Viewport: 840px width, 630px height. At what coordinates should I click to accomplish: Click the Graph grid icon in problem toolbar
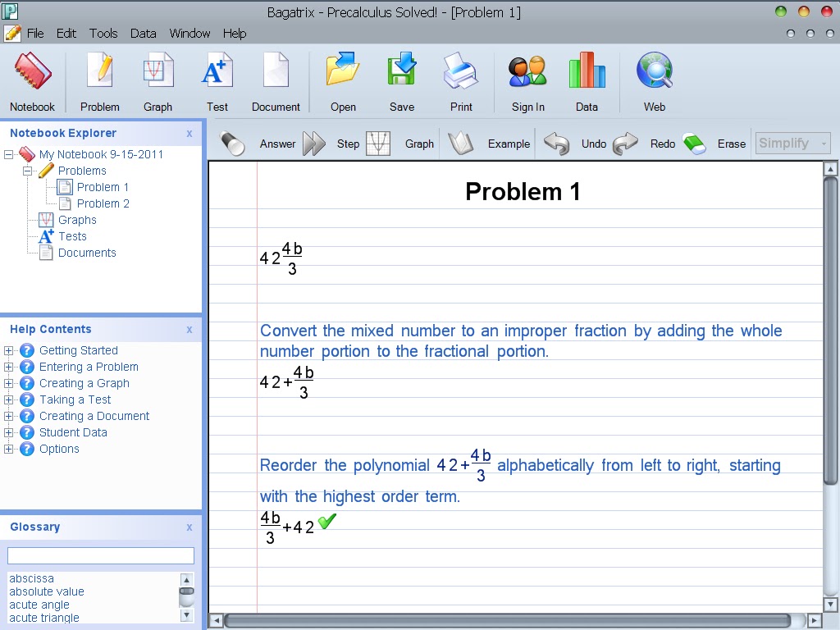(x=378, y=144)
